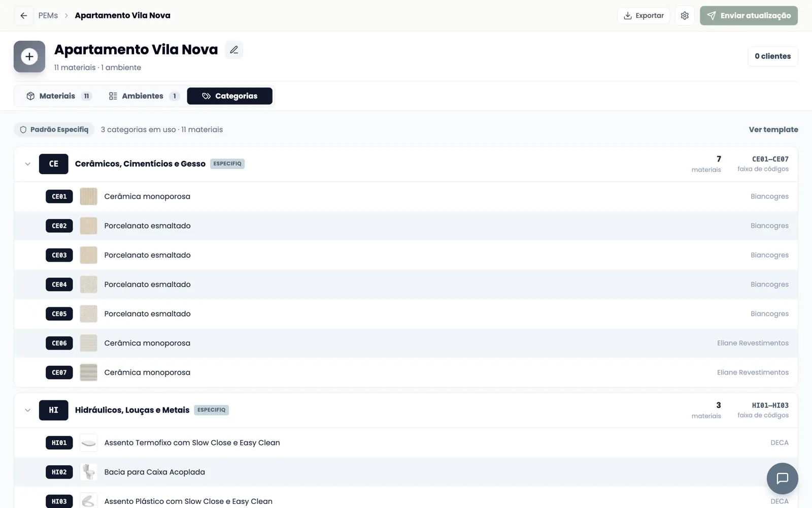Open the HI01 seat thumbnail

(88, 443)
